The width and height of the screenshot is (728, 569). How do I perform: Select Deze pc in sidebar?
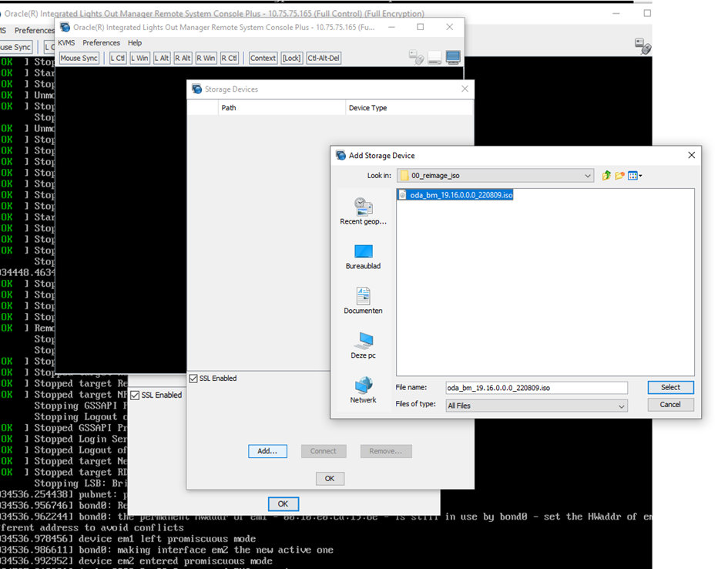point(363,346)
